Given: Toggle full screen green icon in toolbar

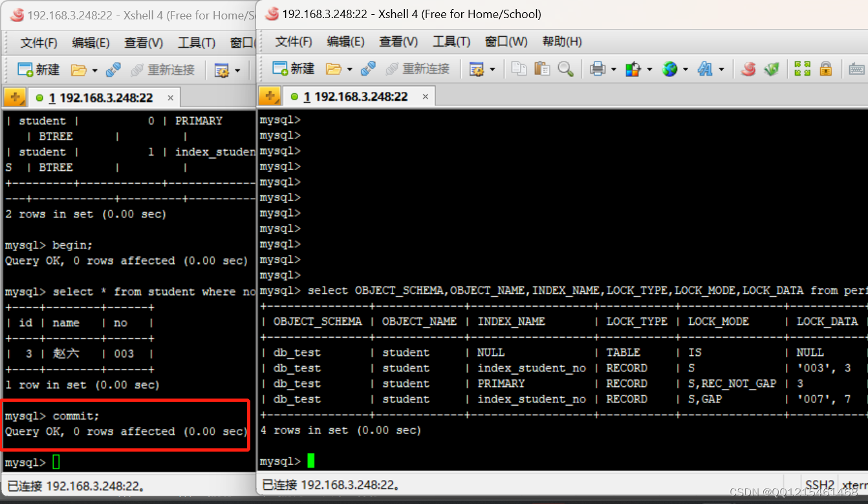Looking at the screenshot, I should point(803,69).
